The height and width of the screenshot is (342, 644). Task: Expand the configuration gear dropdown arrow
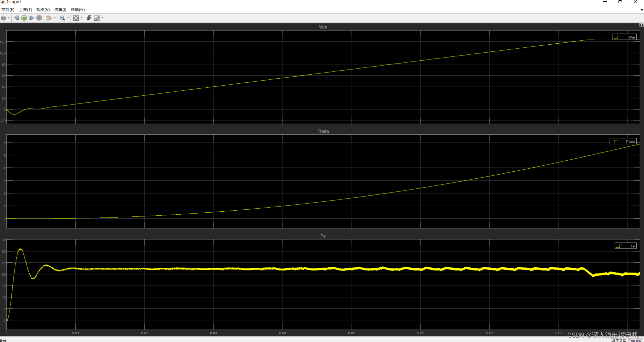point(9,18)
